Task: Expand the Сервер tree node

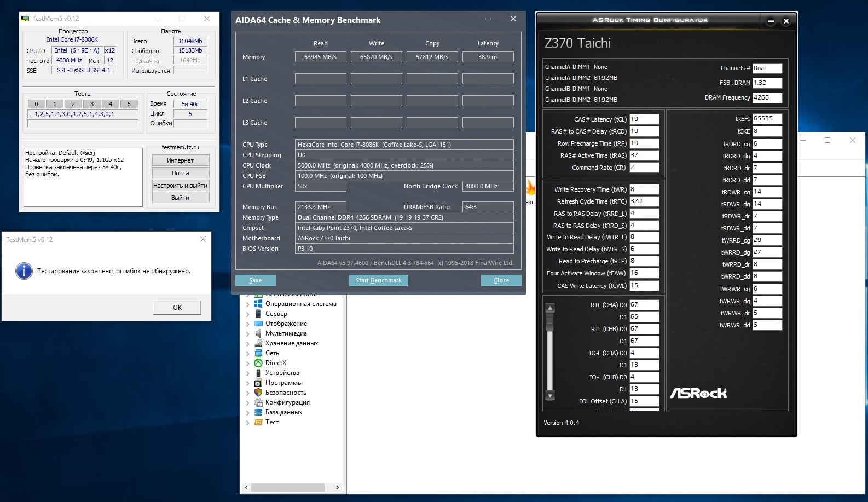Action: pyautogui.click(x=247, y=314)
